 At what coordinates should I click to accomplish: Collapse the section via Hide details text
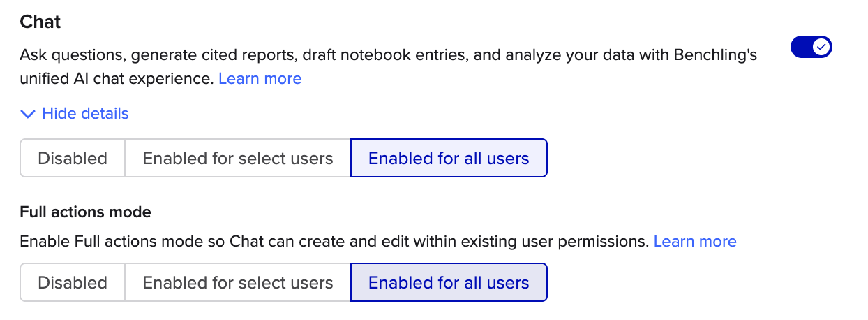tap(85, 113)
